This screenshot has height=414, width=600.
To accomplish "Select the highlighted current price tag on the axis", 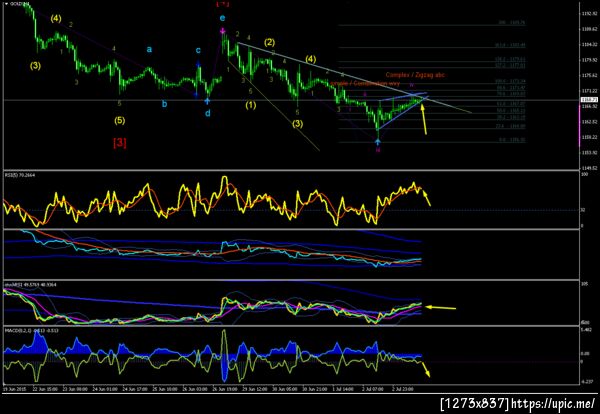I will point(588,99).
